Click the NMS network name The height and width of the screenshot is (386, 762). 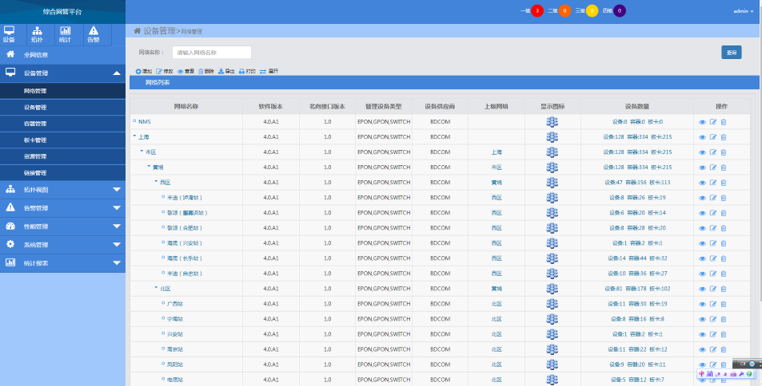pyautogui.click(x=144, y=122)
